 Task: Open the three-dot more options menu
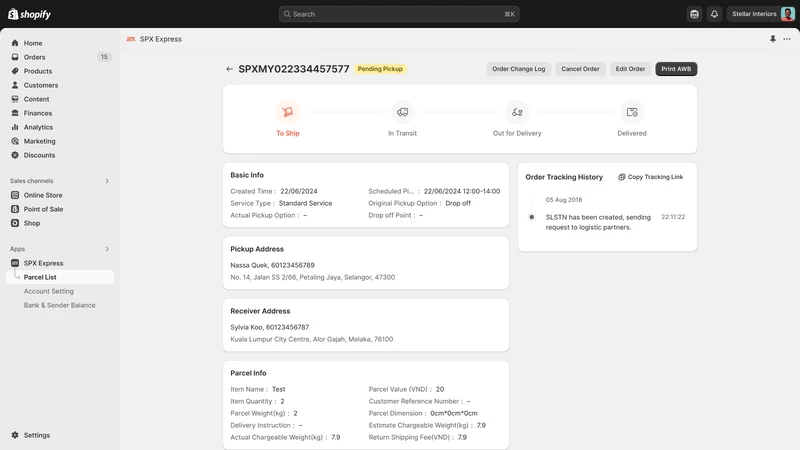click(x=787, y=39)
